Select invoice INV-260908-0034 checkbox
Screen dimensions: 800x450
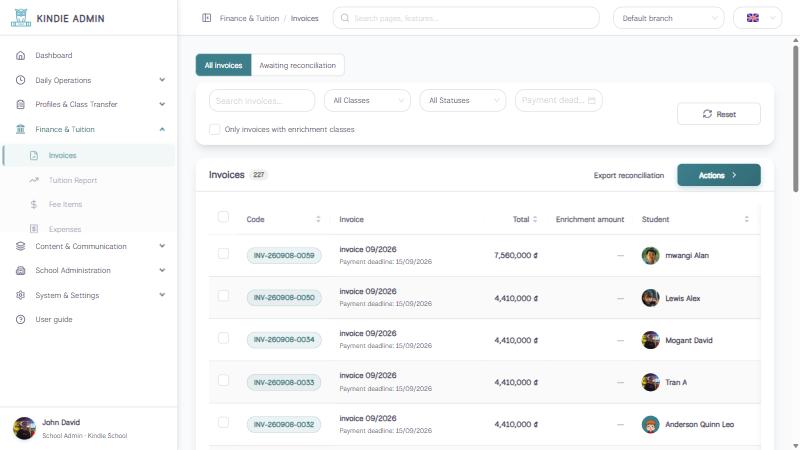(x=223, y=338)
